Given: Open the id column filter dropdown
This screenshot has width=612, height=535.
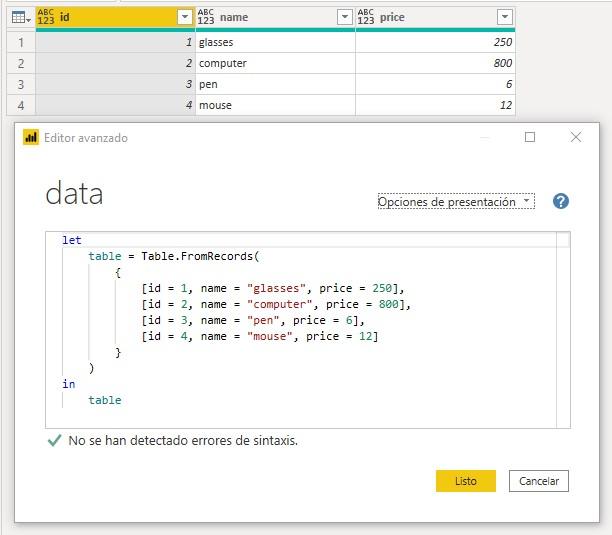Looking at the screenshot, I should [x=185, y=17].
